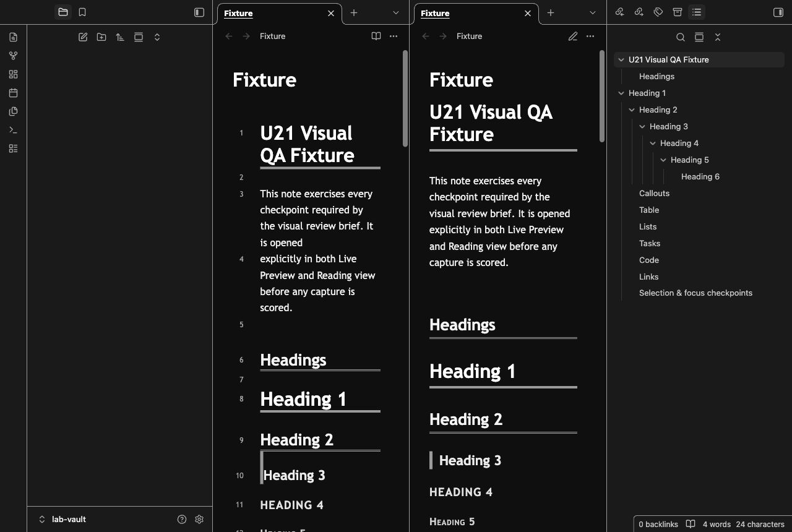Open the quick switcher file-search ribbon icon
Viewport: 792px width, 532px height.
coord(14,37)
